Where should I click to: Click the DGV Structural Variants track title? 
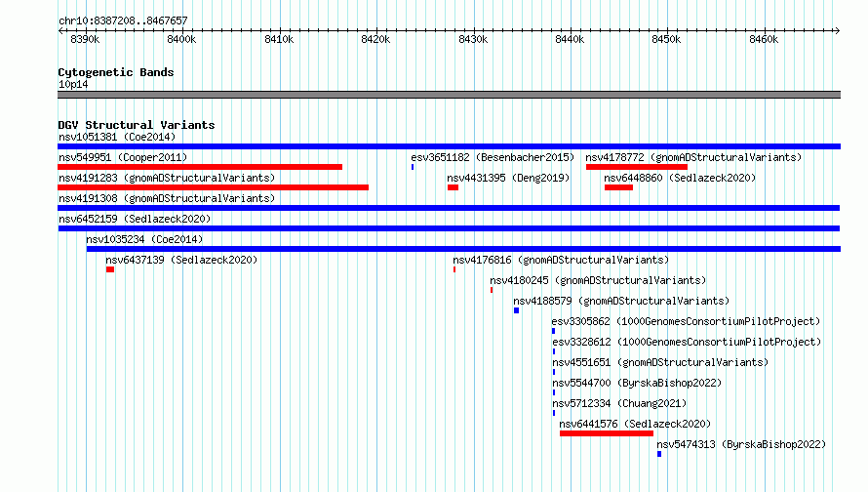137,125
